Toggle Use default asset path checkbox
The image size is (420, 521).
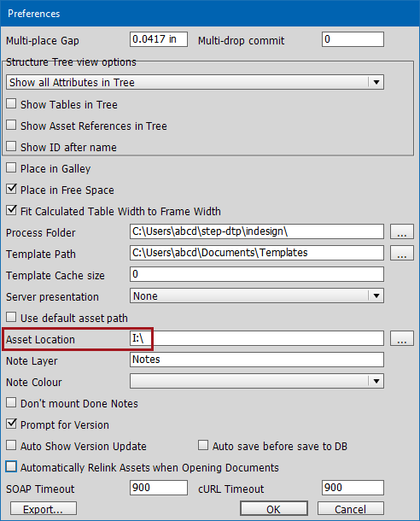[x=11, y=318]
